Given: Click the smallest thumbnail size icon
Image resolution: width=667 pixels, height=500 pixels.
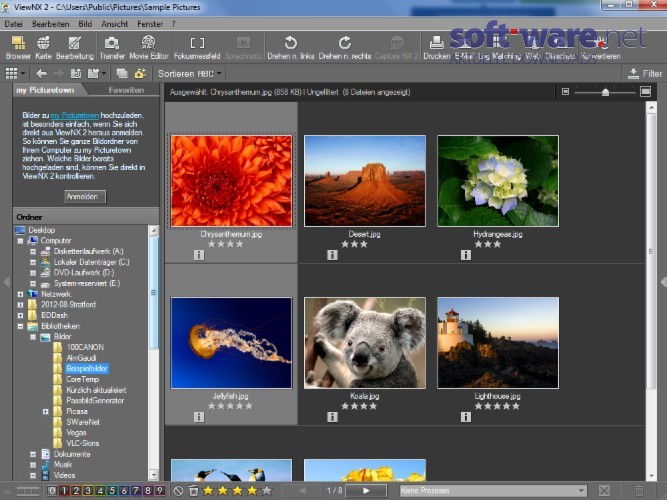Looking at the screenshot, I should click(565, 91).
